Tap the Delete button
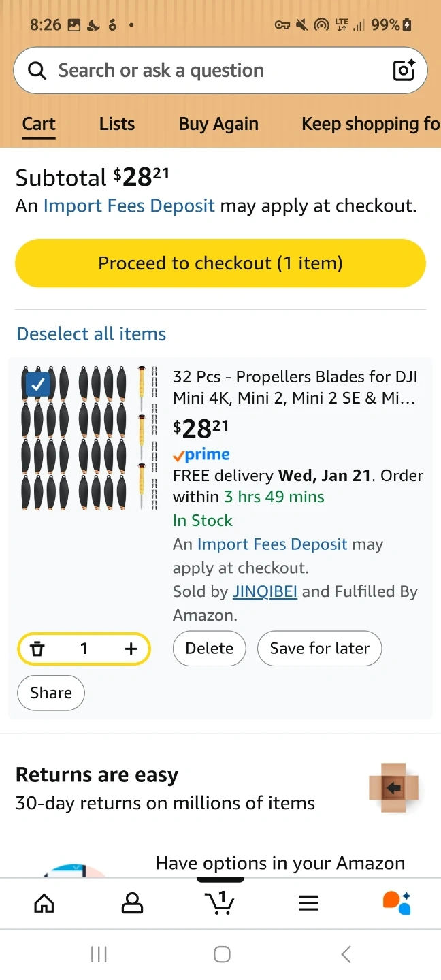Viewport: 441px width, 980px height. click(210, 649)
